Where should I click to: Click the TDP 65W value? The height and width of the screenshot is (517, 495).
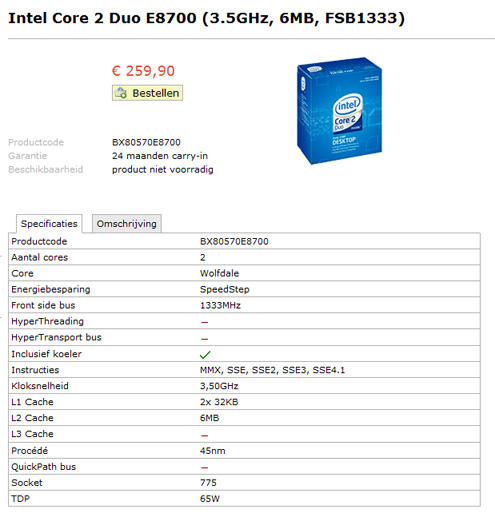[x=210, y=499]
